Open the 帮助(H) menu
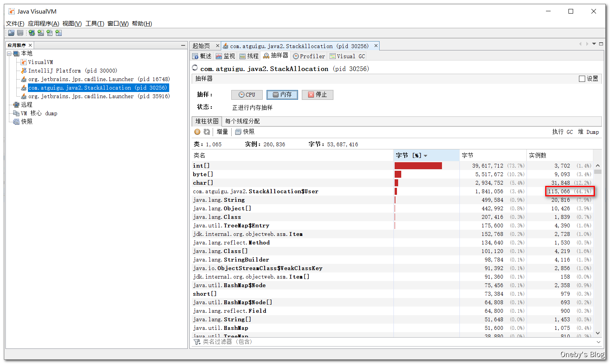 [x=142, y=24]
